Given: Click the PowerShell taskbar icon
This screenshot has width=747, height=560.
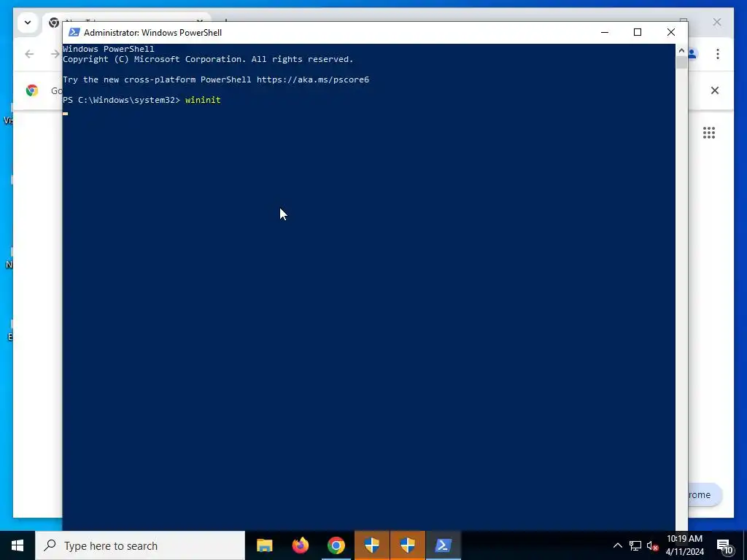Looking at the screenshot, I should pos(443,545).
